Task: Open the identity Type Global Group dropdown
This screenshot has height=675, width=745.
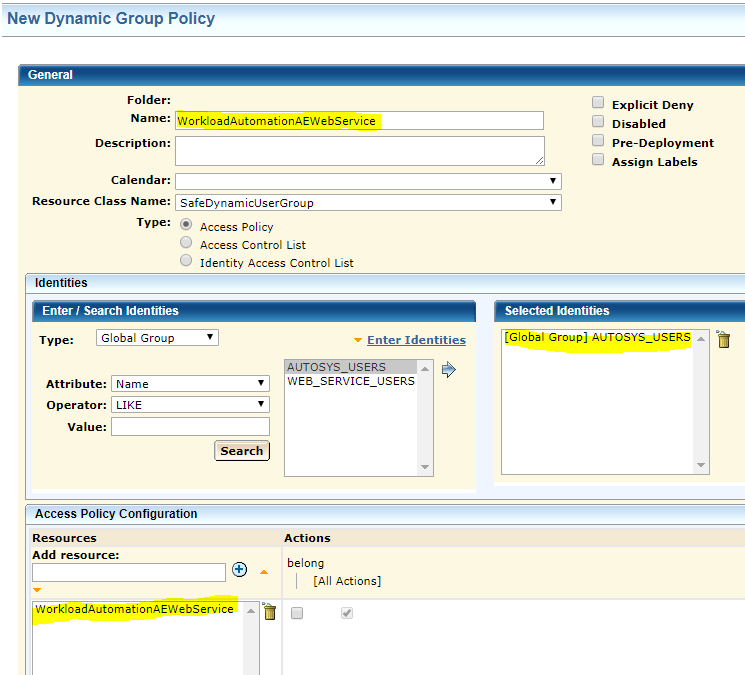Action: [x=157, y=338]
